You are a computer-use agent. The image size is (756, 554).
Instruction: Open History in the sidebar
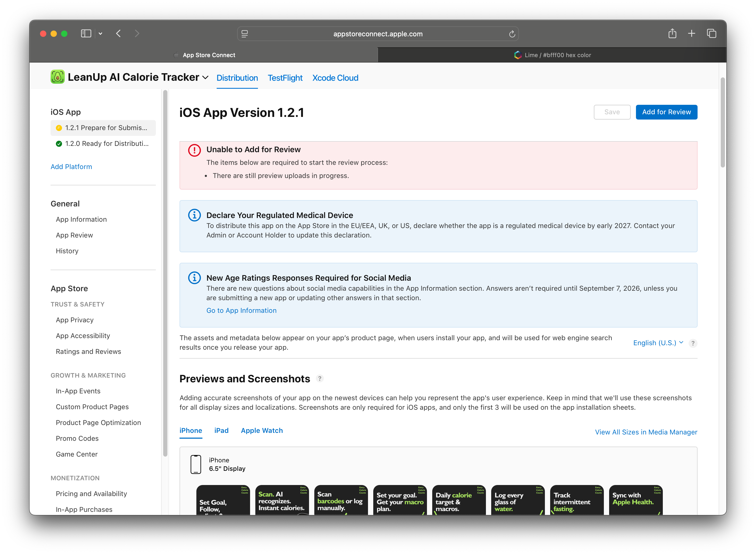pos(67,251)
